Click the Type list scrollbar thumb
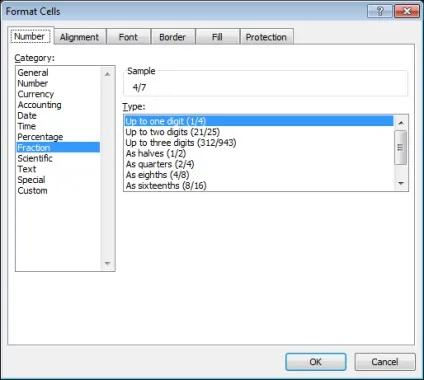 (401, 147)
